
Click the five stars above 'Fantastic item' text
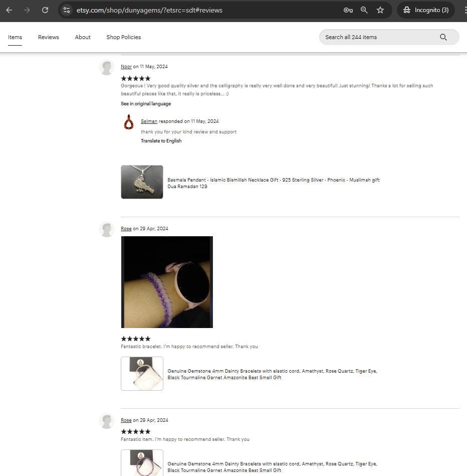click(136, 431)
